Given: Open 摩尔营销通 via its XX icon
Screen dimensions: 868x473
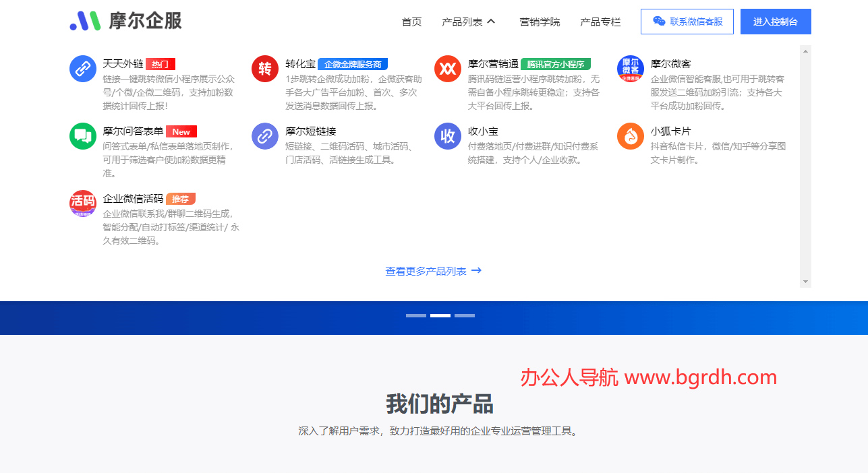Looking at the screenshot, I should point(448,68).
